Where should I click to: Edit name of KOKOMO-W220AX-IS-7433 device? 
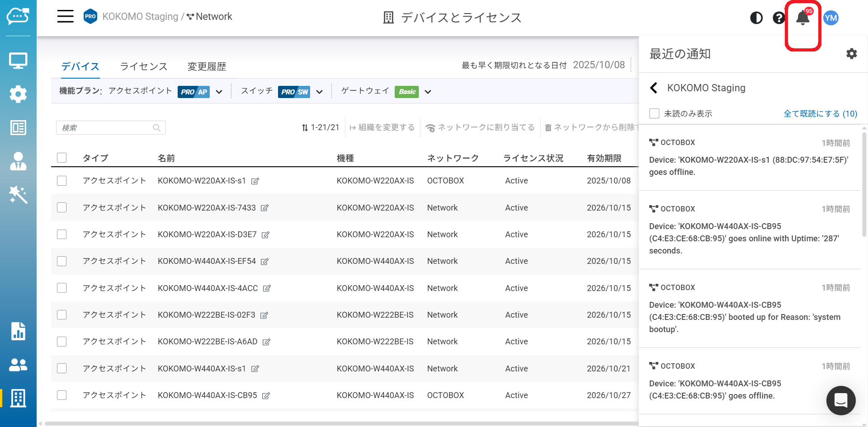pyautogui.click(x=265, y=208)
